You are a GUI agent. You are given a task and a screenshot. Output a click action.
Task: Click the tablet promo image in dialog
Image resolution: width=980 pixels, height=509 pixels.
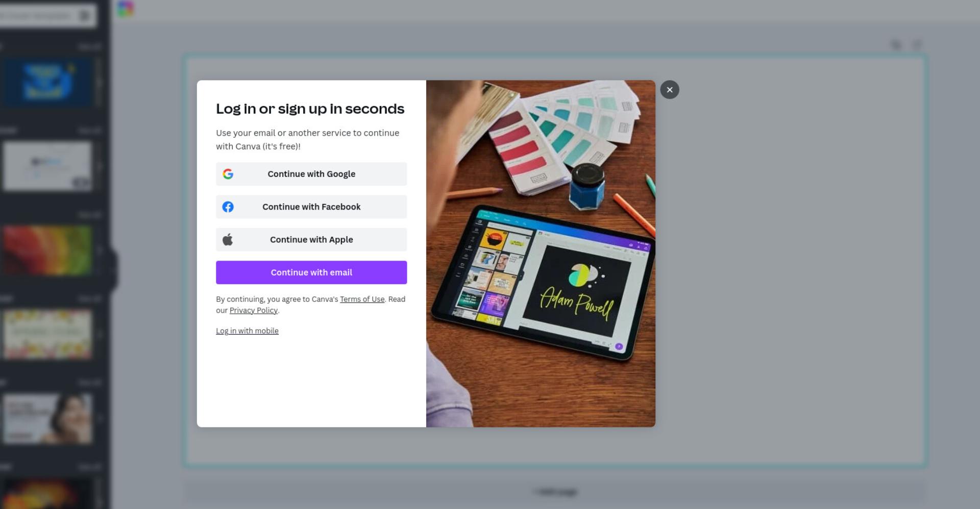[x=541, y=253]
